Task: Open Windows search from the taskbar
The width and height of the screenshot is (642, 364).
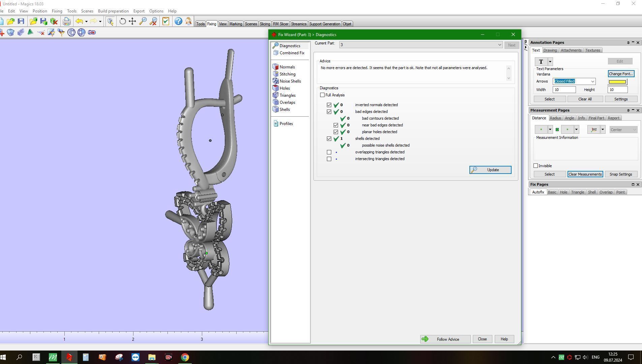Action: tap(20, 357)
